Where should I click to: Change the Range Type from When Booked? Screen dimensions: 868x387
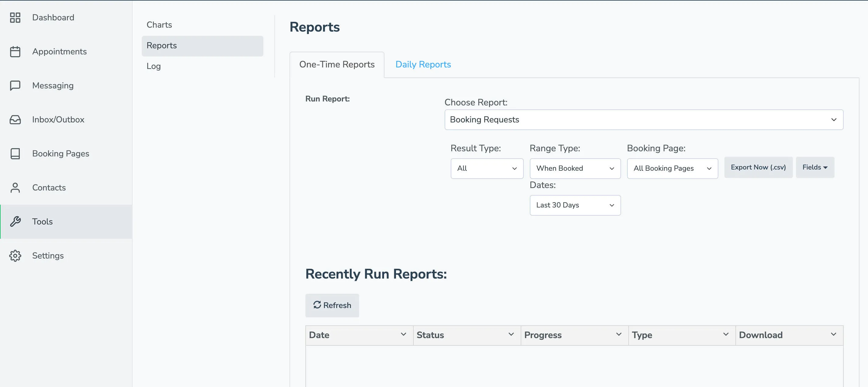coord(575,168)
